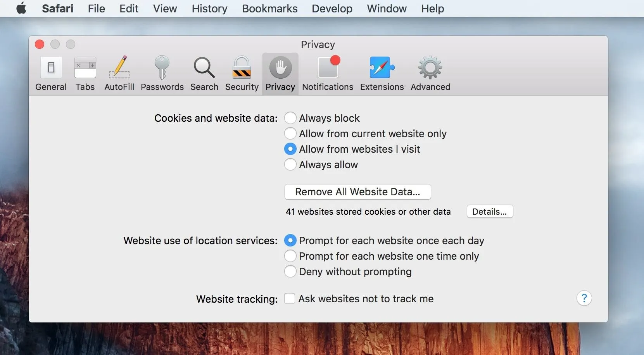Open the Advanced gear preferences pane
The image size is (644, 355).
(x=430, y=74)
